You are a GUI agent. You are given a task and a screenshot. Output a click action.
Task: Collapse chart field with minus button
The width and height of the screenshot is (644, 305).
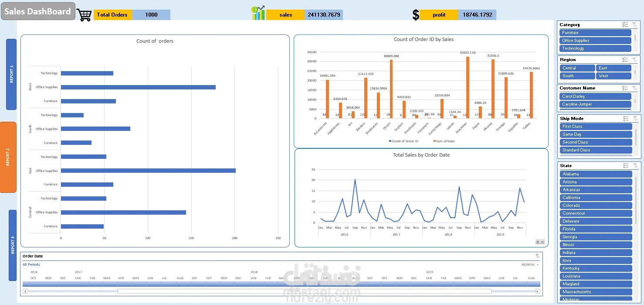click(x=542, y=242)
